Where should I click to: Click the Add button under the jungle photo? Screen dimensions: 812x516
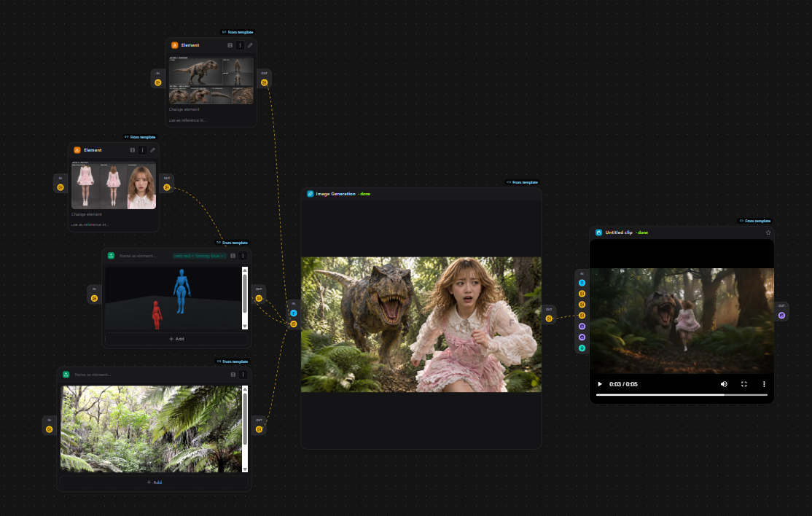(x=155, y=482)
